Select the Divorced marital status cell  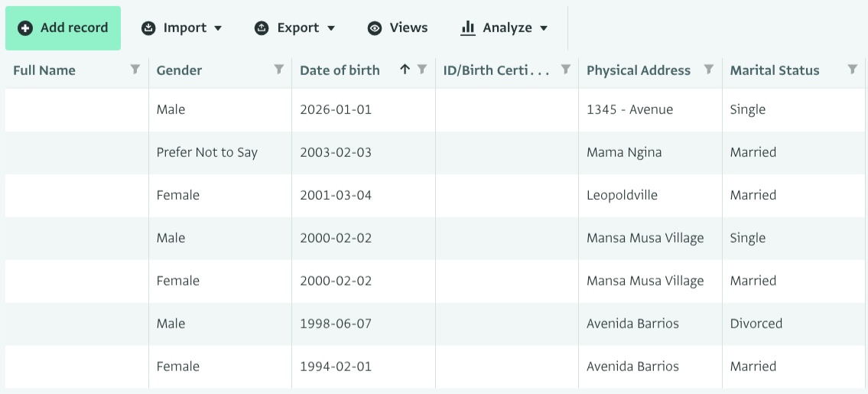[756, 324]
